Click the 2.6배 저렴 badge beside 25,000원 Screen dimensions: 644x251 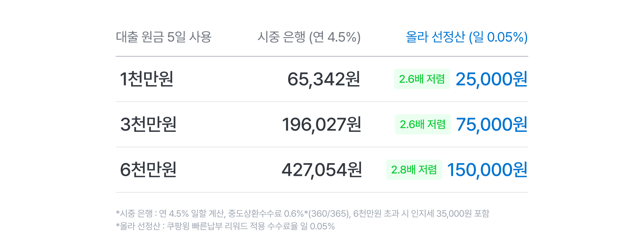point(422,79)
